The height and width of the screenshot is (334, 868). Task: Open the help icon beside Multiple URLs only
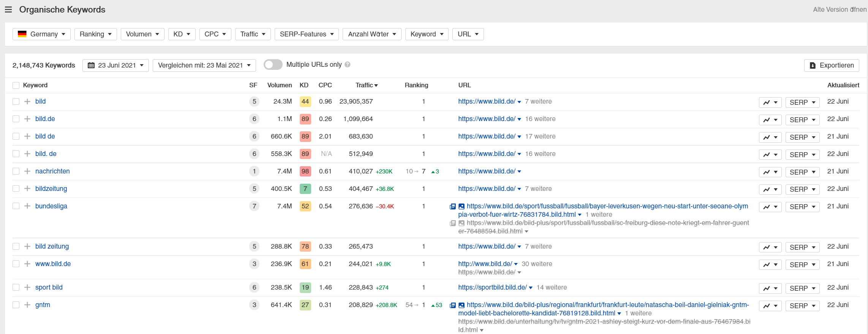coord(347,65)
